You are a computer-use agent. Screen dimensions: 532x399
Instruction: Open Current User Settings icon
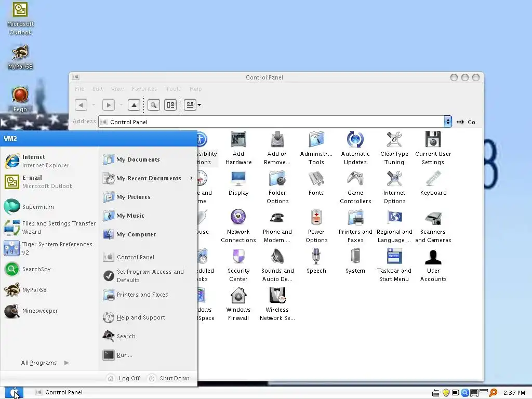pos(433,148)
